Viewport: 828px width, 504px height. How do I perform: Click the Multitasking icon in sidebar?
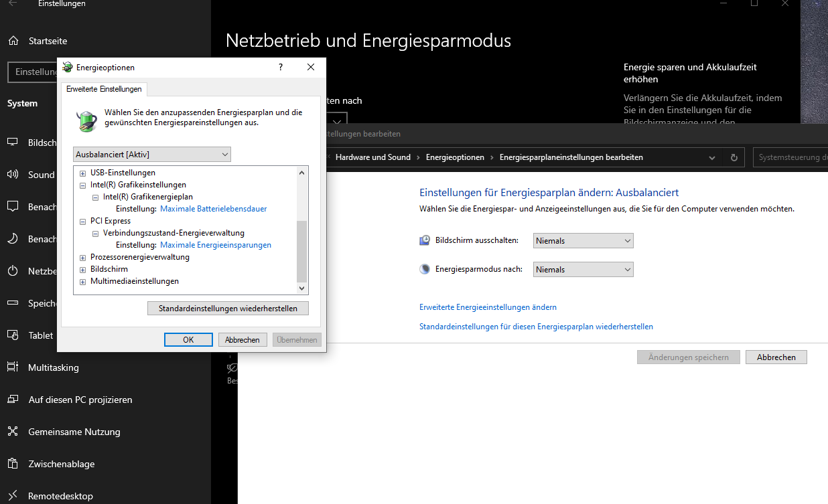point(13,367)
